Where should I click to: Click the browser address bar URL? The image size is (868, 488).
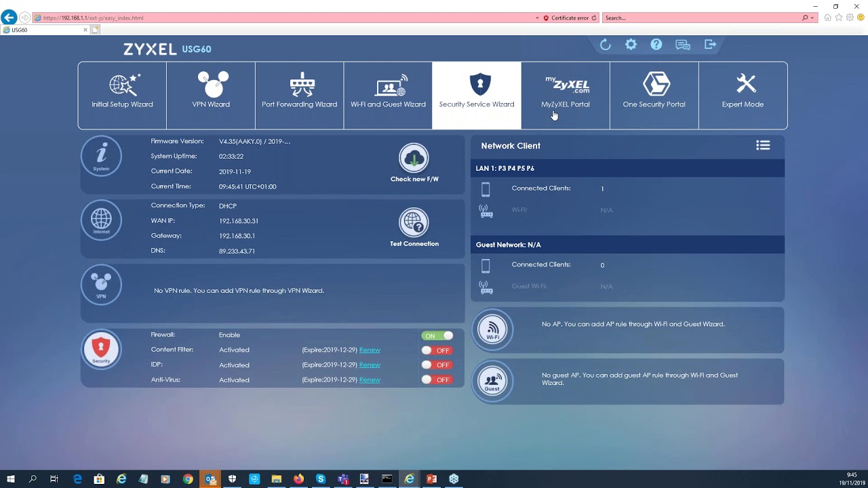point(93,18)
